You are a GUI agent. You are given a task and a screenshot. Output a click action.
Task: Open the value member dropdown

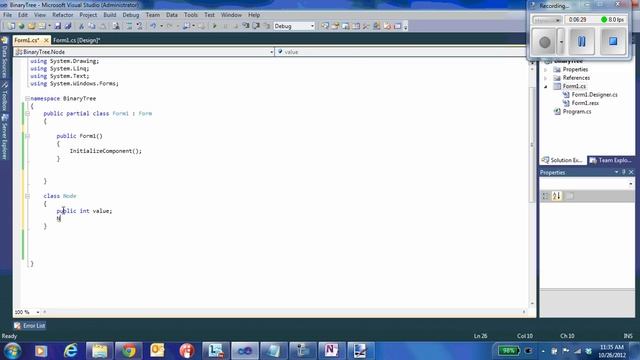pyautogui.click(x=401, y=52)
